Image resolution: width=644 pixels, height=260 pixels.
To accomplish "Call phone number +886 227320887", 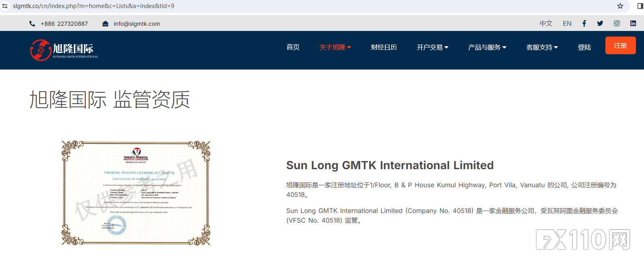I will click(64, 24).
